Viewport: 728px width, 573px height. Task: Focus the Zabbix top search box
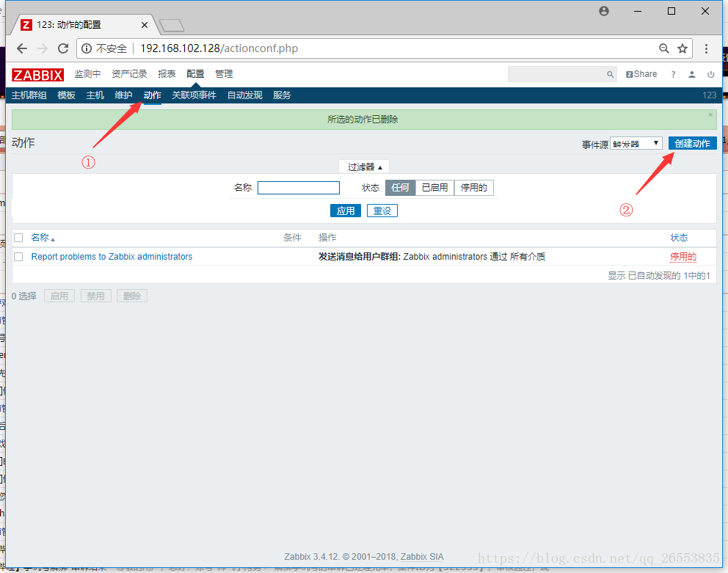tap(562, 74)
